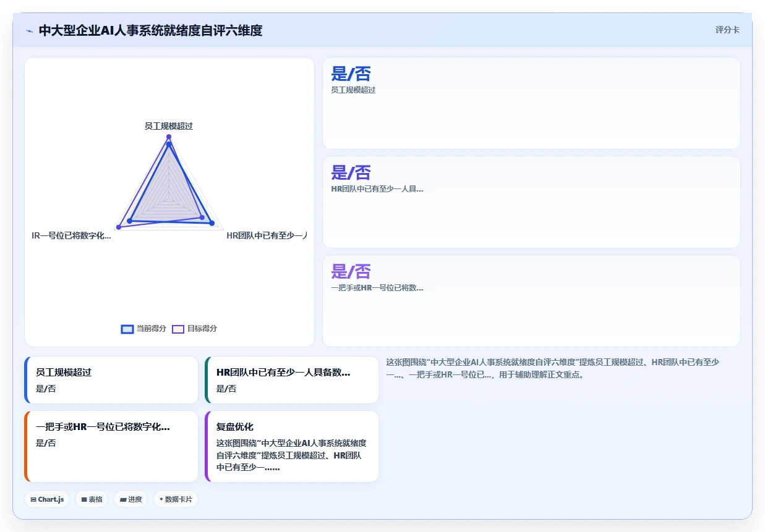Toggle the 目标得分 legend box
This screenshot has height=532, width=765.
pos(178,329)
